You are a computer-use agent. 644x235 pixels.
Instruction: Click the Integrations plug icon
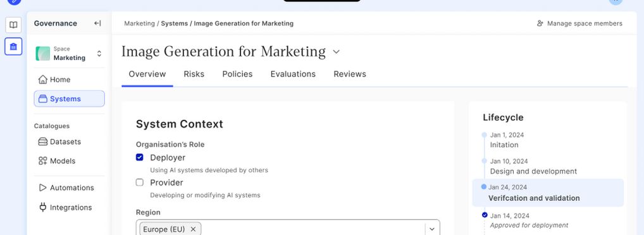click(x=43, y=207)
